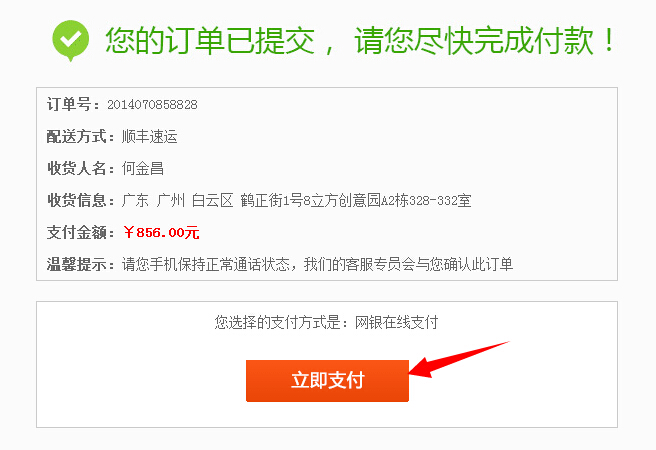
Task: Click the payment method text 网银在线支付
Action: 396,322
